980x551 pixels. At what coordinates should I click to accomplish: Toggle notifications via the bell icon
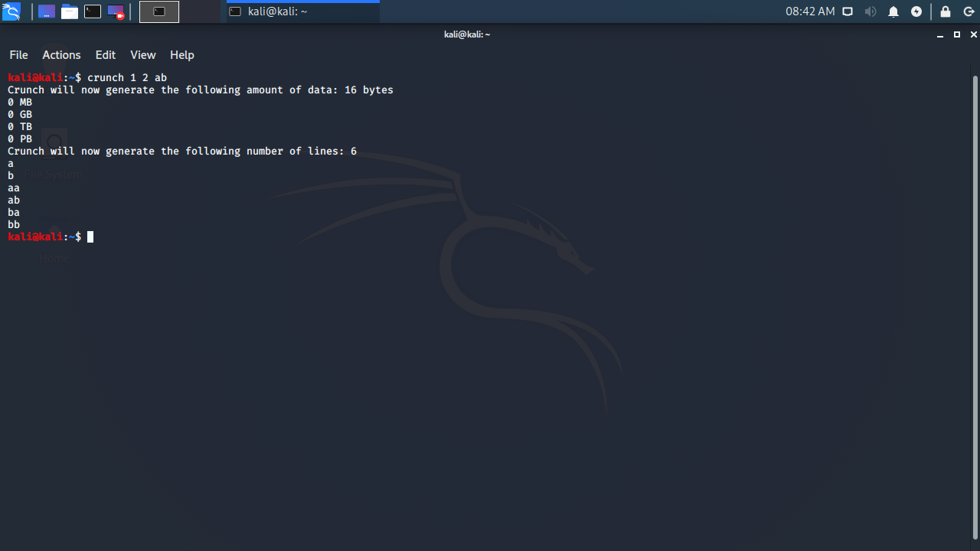click(893, 11)
